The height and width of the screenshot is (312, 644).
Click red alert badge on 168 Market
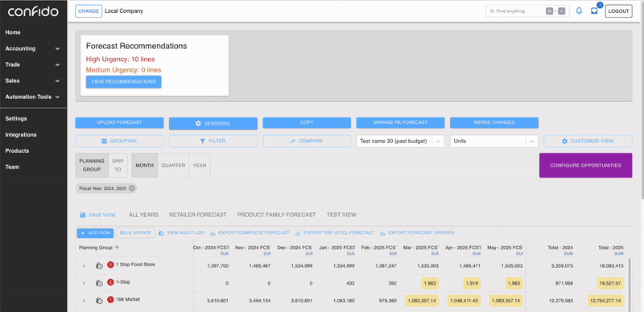pyautogui.click(x=110, y=300)
